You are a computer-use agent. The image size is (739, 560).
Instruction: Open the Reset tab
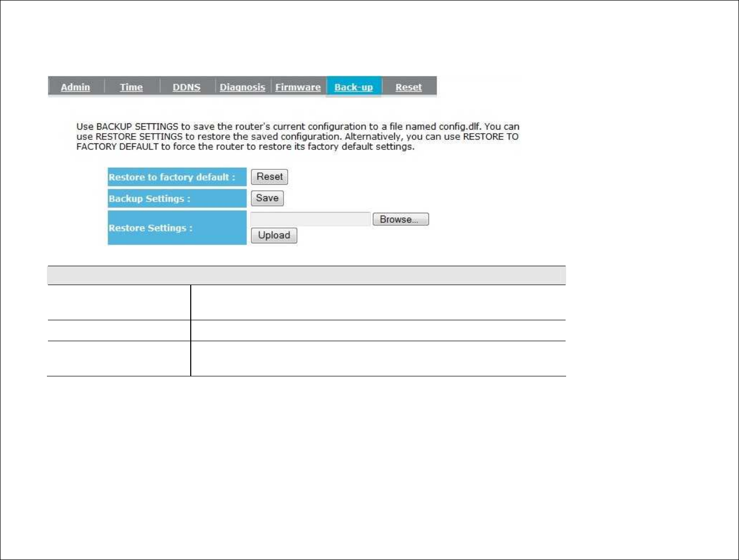point(409,87)
